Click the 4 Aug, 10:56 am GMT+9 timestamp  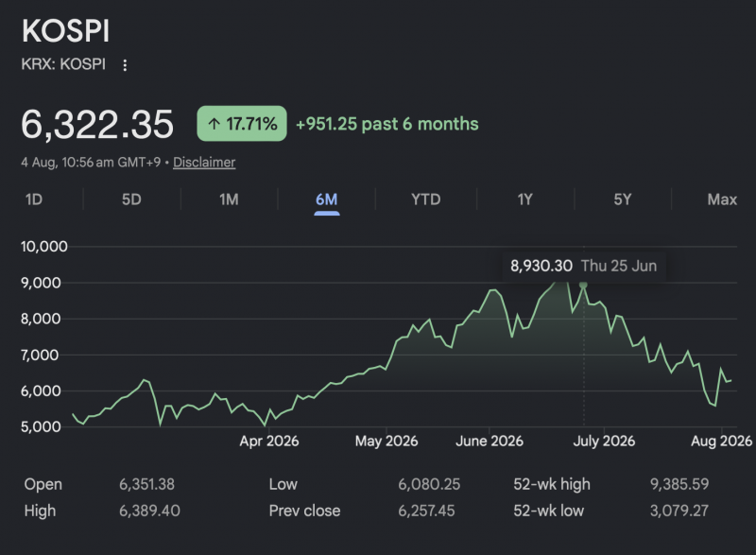pos(91,163)
